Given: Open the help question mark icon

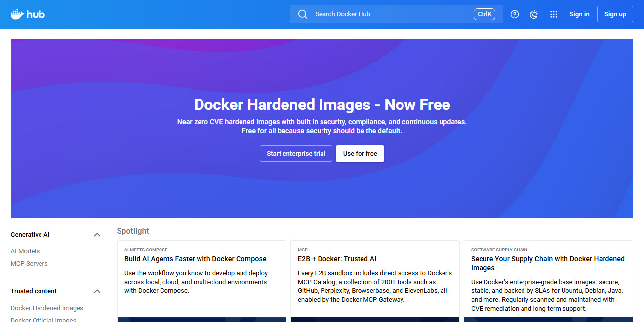Looking at the screenshot, I should [x=515, y=14].
